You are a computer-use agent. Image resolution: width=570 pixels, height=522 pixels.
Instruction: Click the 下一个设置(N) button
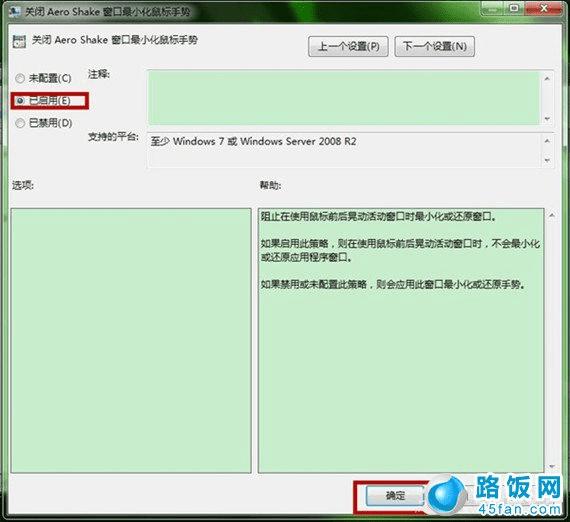click(435, 47)
